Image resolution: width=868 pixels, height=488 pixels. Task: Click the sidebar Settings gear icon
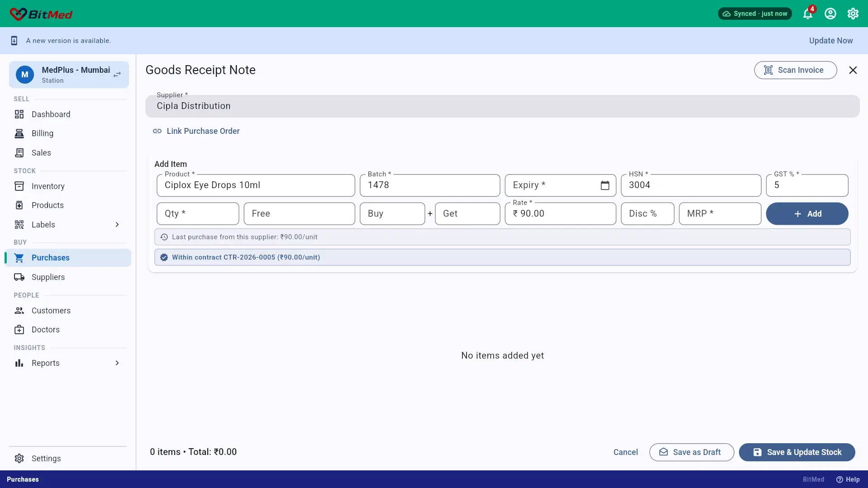point(19,459)
